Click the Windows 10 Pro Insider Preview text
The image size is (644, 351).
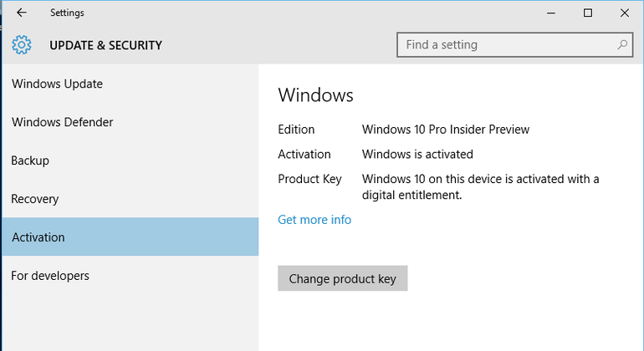click(446, 130)
